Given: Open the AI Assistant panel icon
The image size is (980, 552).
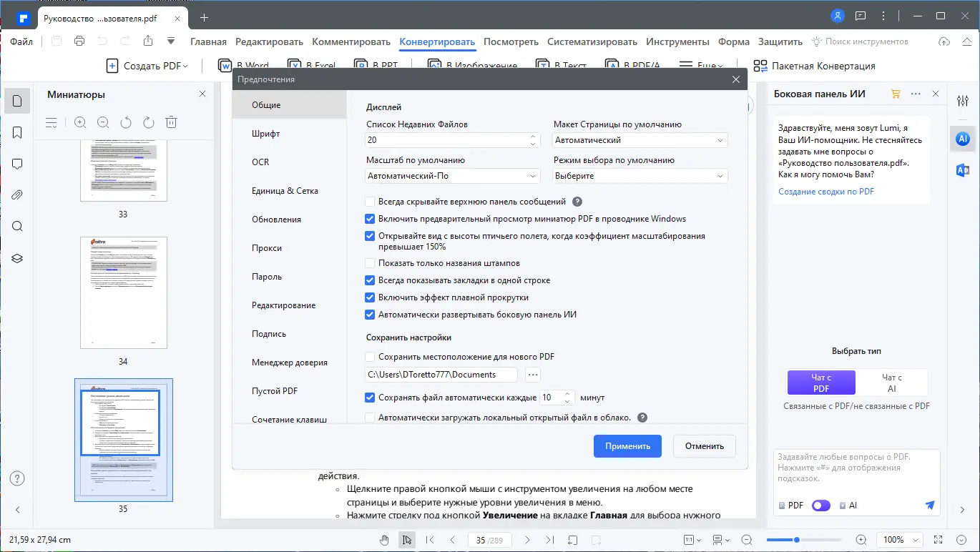Looking at the screenshot, I should (x=962, y=139).
